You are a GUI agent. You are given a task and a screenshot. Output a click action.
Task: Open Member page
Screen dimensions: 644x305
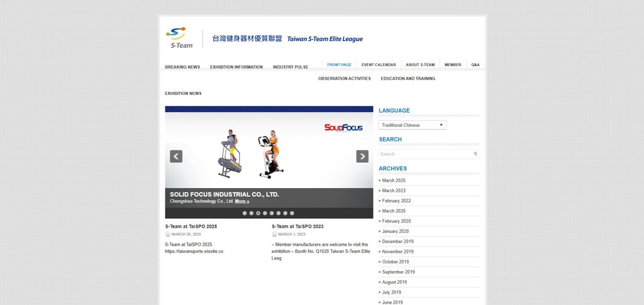[x=453, y=65]
